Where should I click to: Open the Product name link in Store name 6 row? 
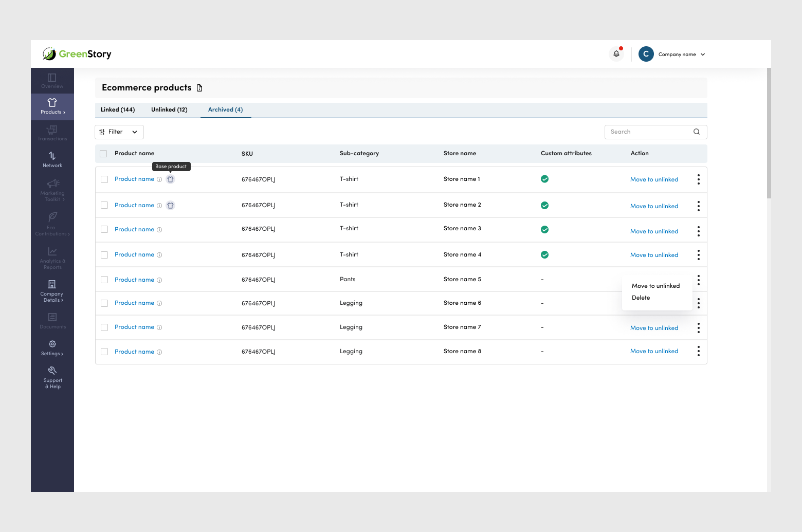point(134,303)
